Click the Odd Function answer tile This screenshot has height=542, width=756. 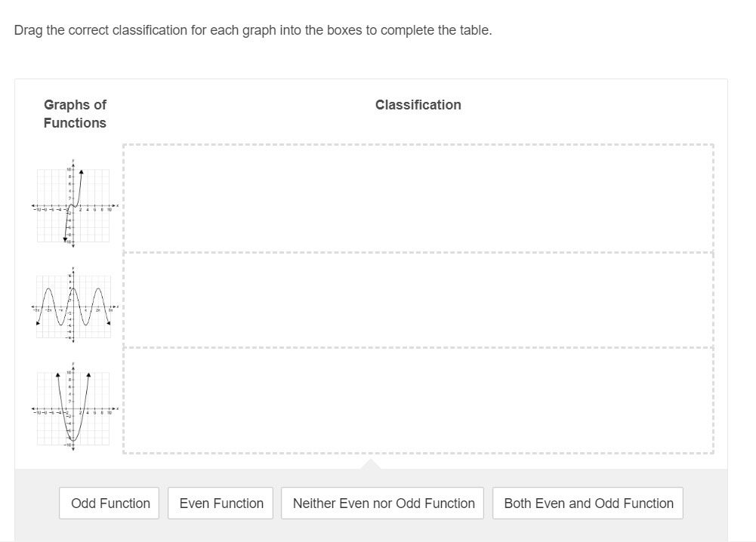click(110, 504)
